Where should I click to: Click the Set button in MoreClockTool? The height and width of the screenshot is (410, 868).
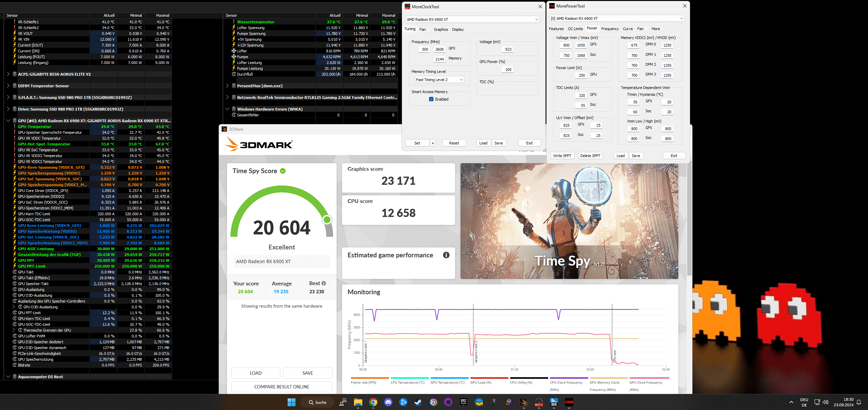[x=417, y=143]
